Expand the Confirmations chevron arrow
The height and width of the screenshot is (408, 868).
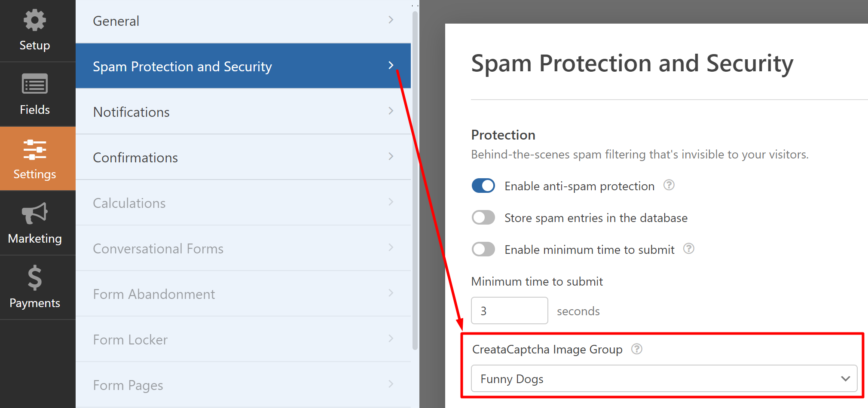tap(391, 156)
